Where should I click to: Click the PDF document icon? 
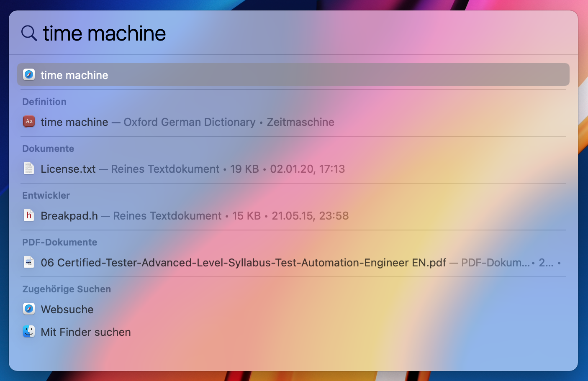point(29,262)
